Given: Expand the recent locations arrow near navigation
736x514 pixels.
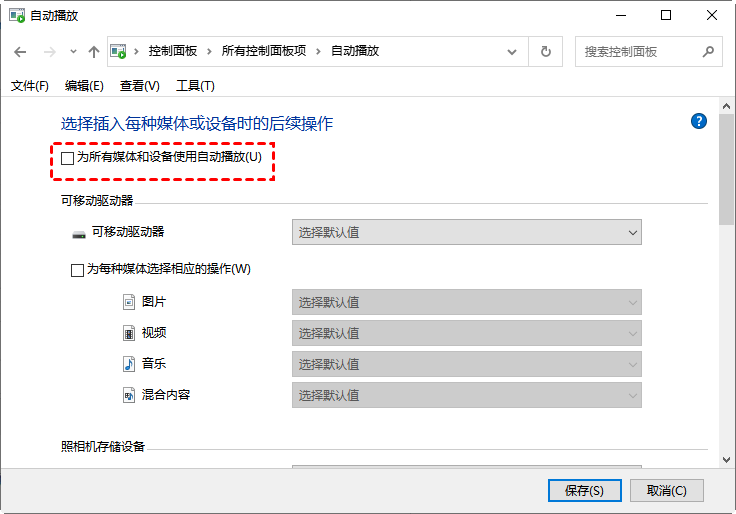Looking at the screenshot, I should tap(72, 52).
